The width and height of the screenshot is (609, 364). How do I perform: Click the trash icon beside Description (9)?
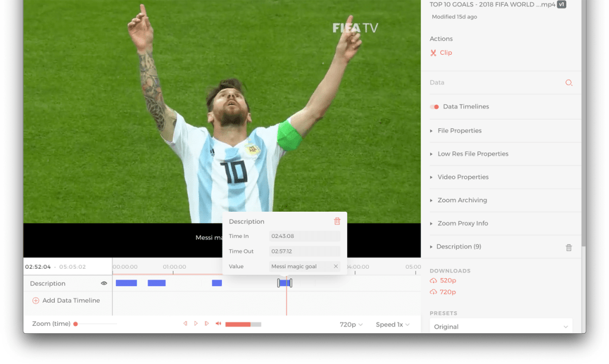(569, 247)
